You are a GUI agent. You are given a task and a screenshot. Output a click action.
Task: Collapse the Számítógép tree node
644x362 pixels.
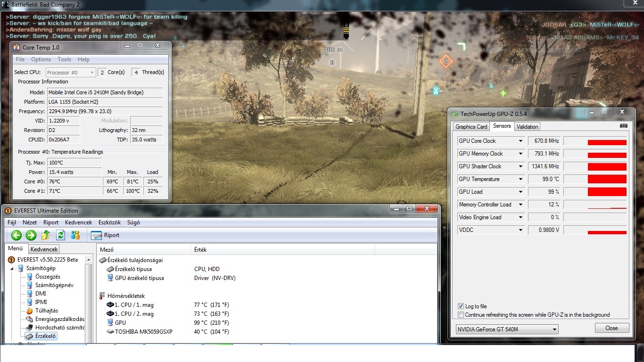point(12,268)
